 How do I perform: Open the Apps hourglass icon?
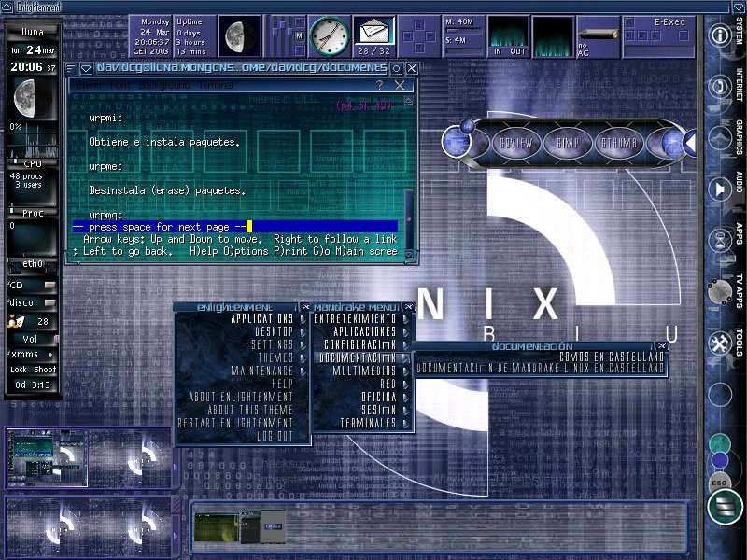tap(720, 241)
